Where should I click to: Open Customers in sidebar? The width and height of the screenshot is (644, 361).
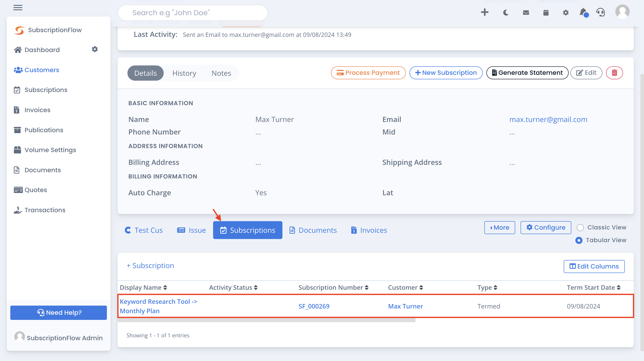coord(36,70)
